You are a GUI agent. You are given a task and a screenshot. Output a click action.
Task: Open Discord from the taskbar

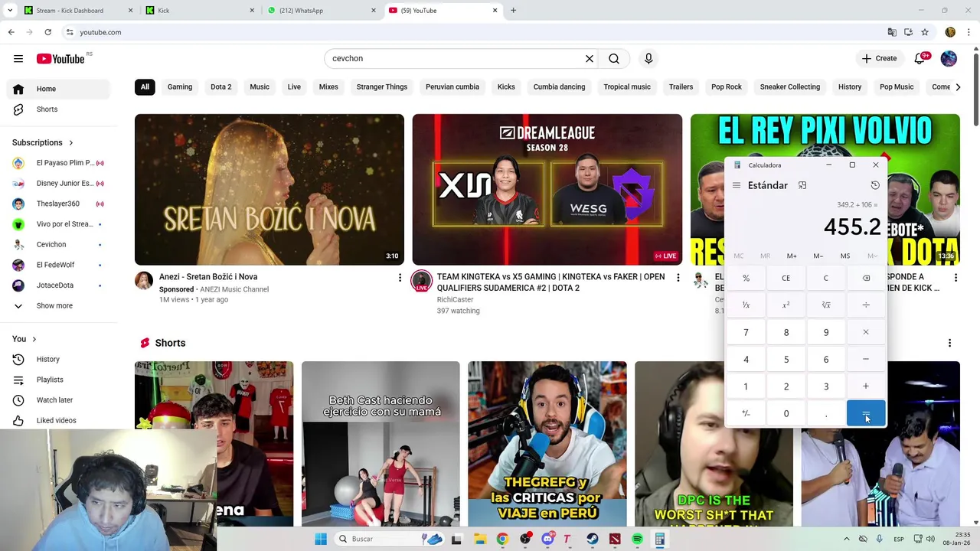(547, 539)
